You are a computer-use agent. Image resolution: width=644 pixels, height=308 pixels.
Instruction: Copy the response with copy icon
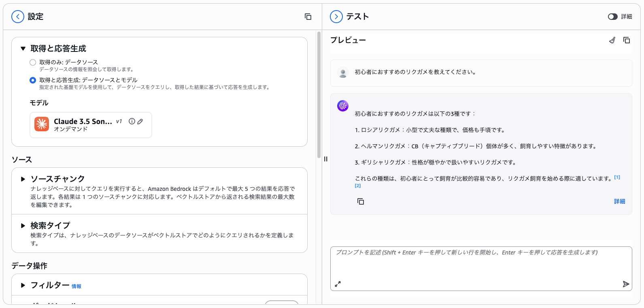coord(361,201)
